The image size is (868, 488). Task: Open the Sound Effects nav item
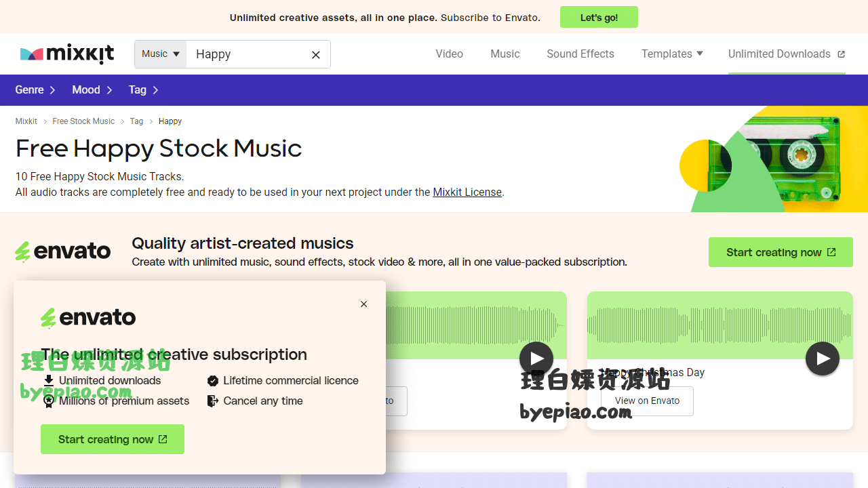[x=580, y=54]
